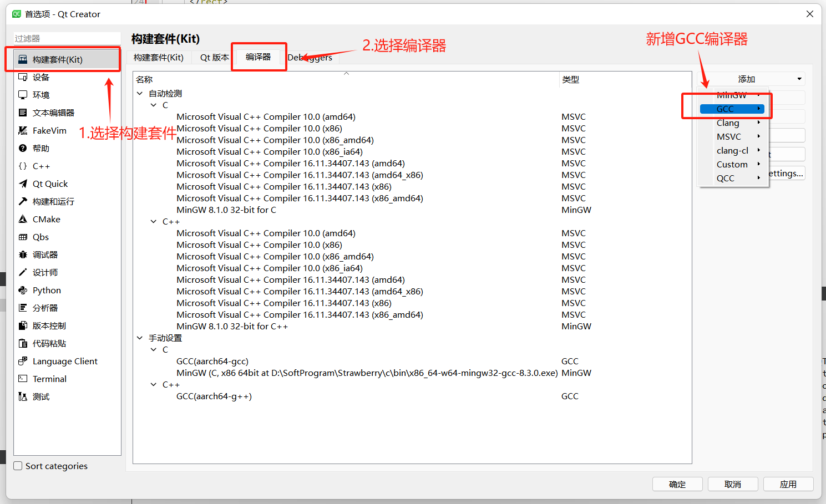Open the C++ braces category icon
This screenshot has width=826, height=504.
[23, 166]
